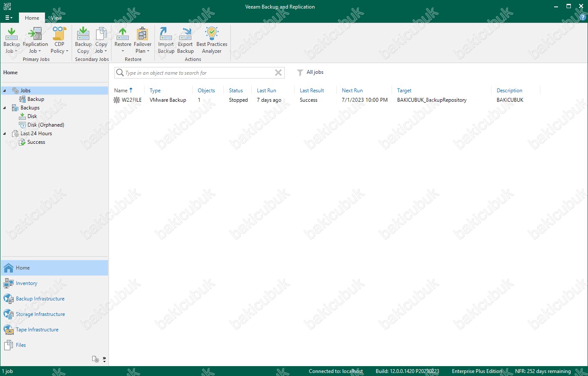This screenshot has height=376, width=588.
Task: Open the Backup Infrastructure view
Action: coord(54,299)
